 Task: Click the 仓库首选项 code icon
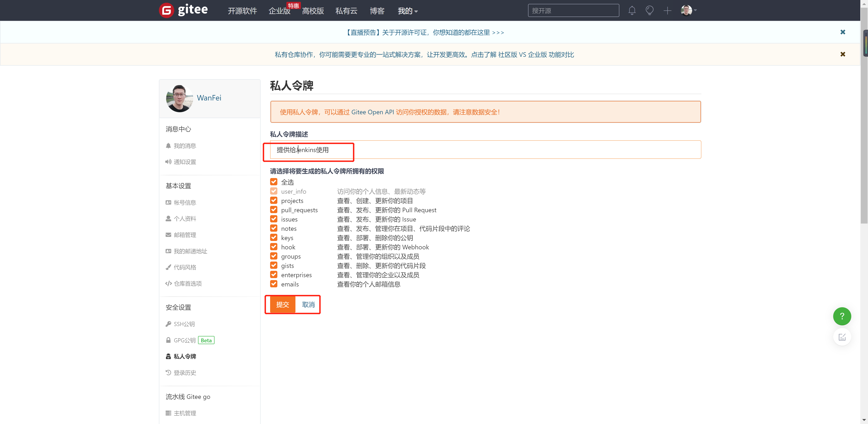[x=168, y=283]
